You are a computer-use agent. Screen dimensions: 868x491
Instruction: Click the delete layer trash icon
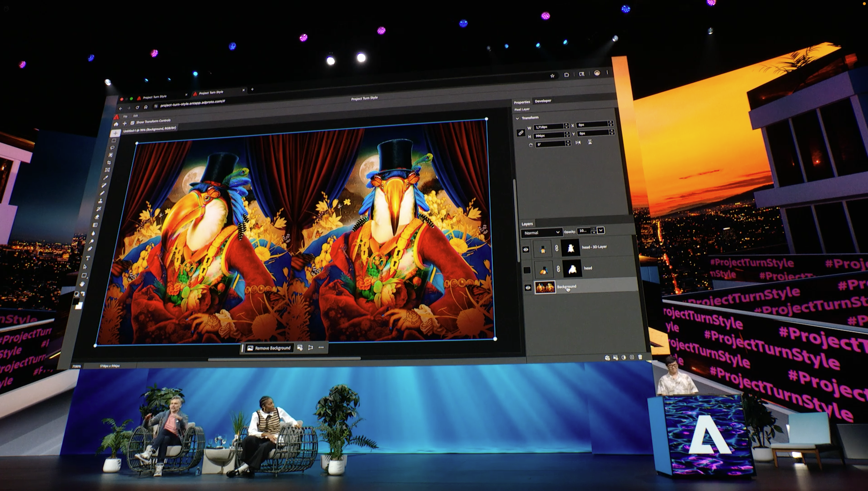coord(640,357)
